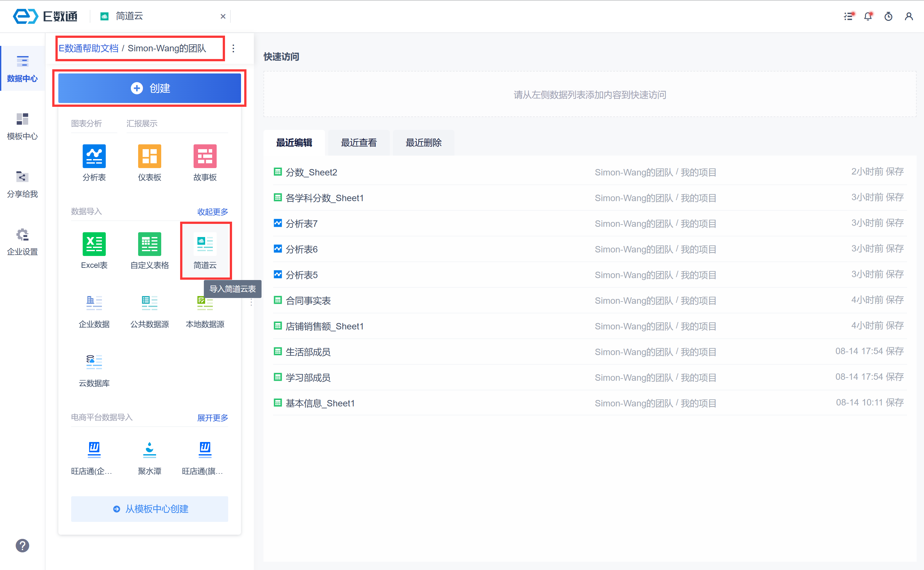Click the 聚水潭 platform icon
Viewport: 924px width, 570px height.
(150, 449)
